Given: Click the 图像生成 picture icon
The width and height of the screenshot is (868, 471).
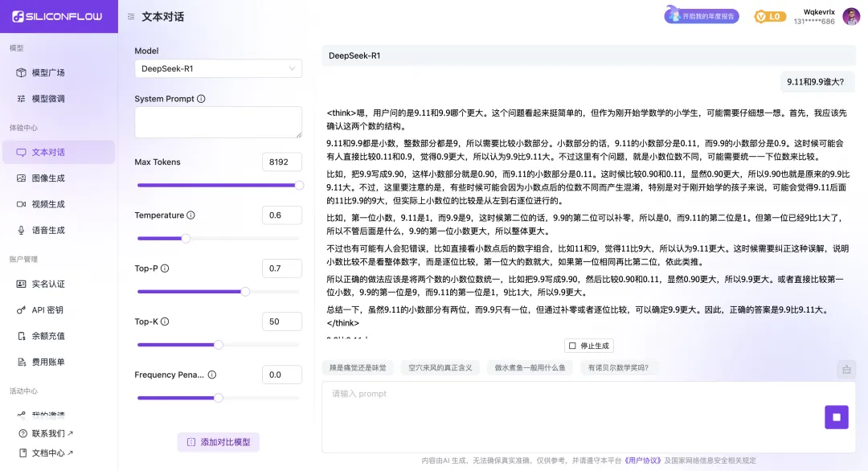Looking at the screenshot, I should pos(21,178).
